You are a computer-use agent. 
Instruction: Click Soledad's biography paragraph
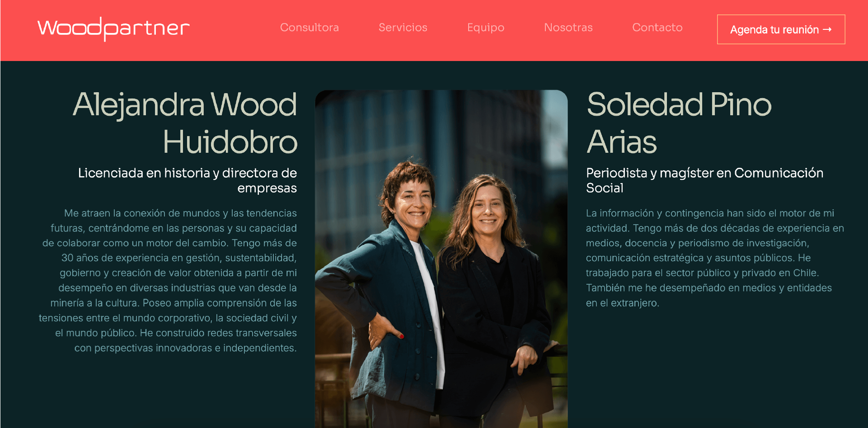click(715, 258)
